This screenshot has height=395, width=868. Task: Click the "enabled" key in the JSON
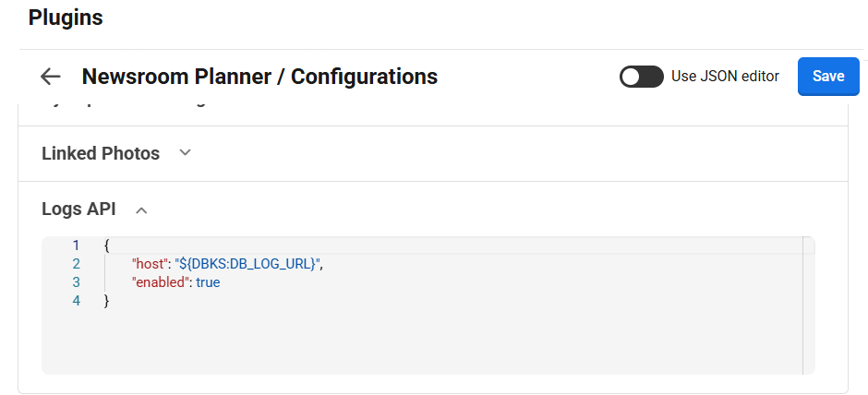[160, 282]
